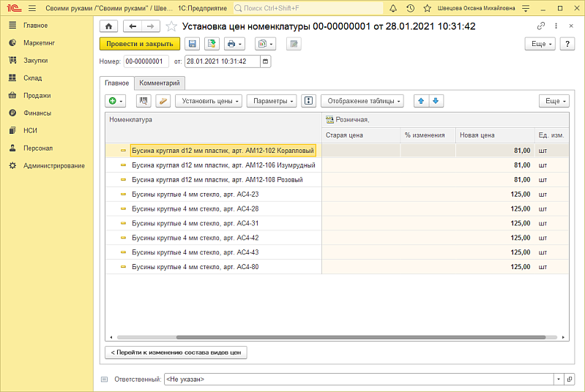Click Провести и закрыть button

click(x=139, y=44)
